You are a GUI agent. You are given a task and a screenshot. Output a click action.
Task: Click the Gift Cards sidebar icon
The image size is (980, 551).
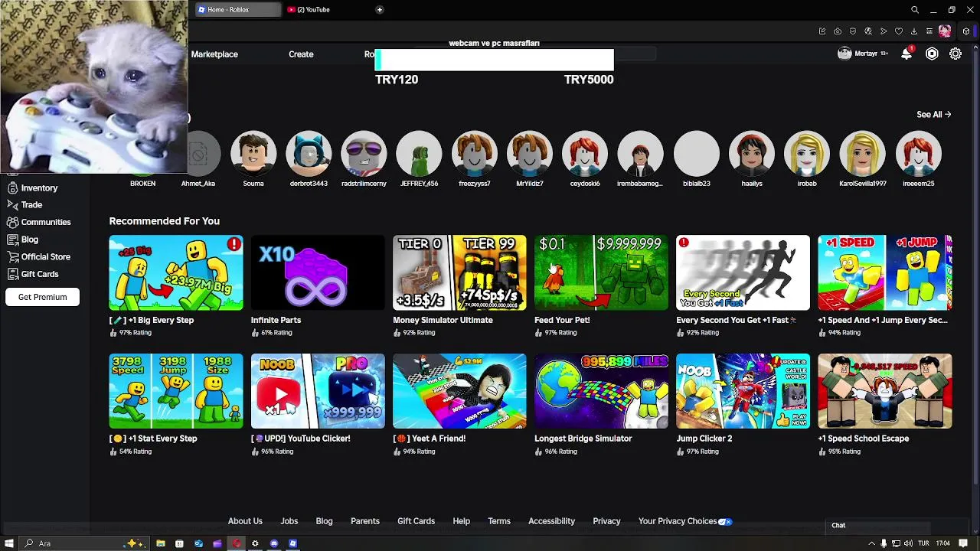click(12, 273)
